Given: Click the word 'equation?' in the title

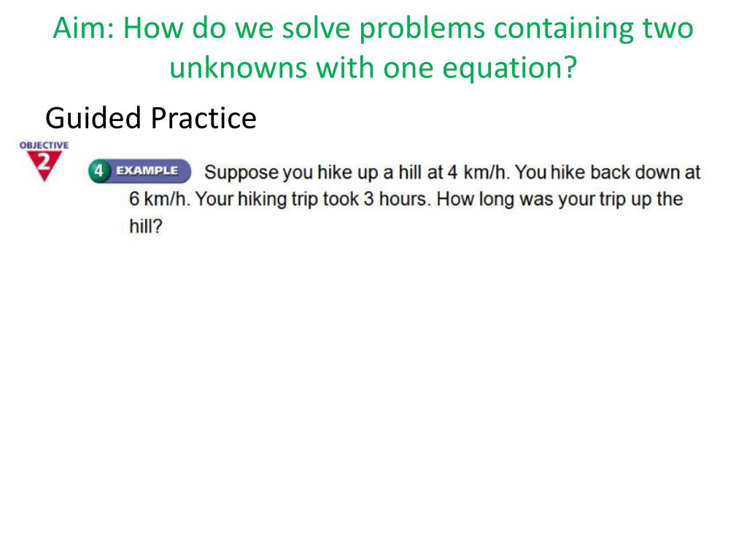Looking at the screenshot, I should pos(509,68).
